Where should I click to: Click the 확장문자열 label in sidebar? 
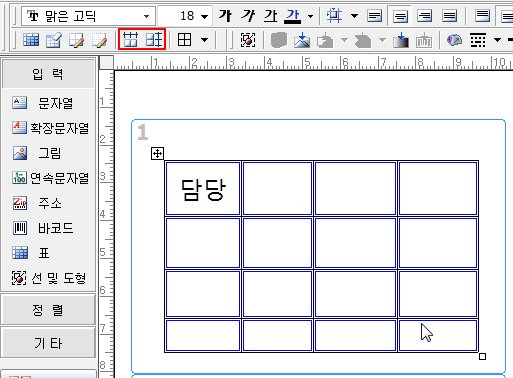pyautogui.click(x=60, y=128)
